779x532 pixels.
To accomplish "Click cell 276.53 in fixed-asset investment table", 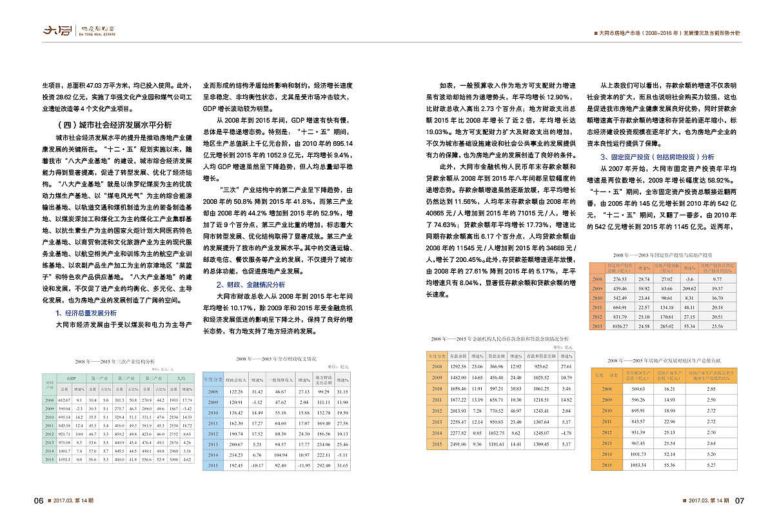I will (x=620, y=279).
